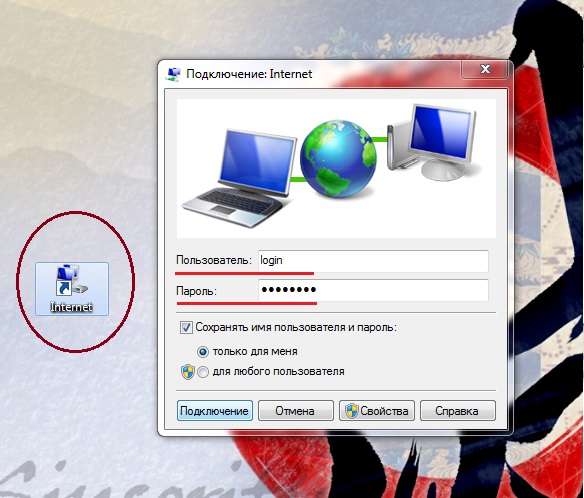
Task: Focus the Пароль password field
Action: 373,290
